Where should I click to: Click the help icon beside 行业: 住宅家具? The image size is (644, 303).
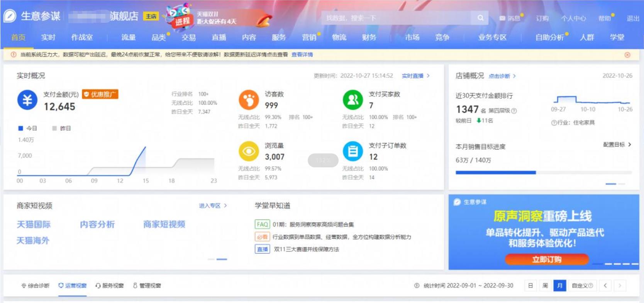pos(554,123)
